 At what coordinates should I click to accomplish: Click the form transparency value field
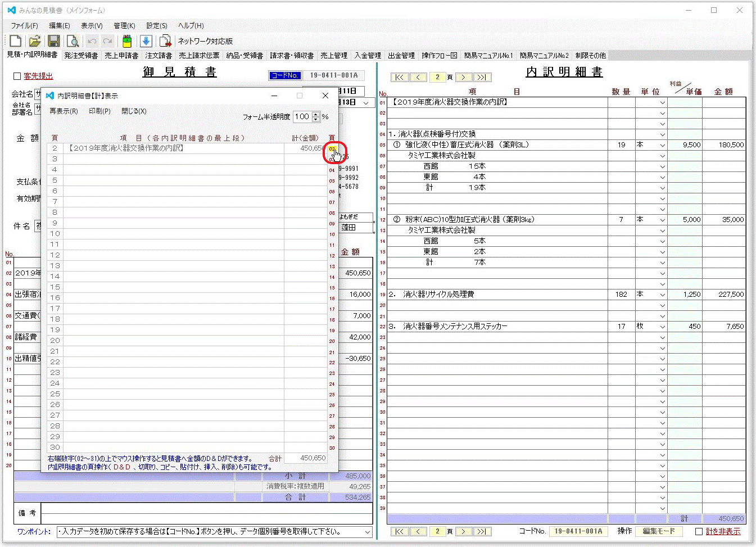click(302, 117)
